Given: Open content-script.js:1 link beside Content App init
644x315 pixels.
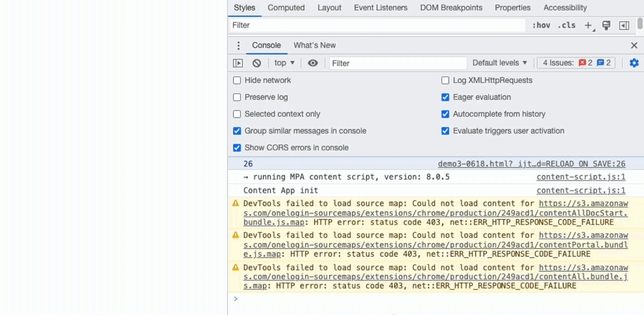Looking at the screenshot, I should coord(581,191).
